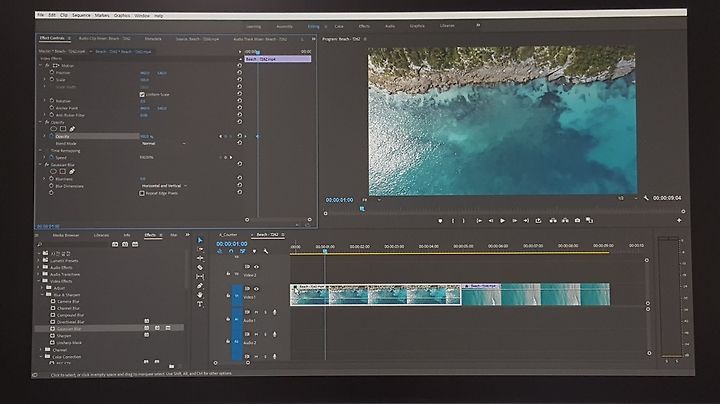The height and width of the screenshot is (404, 720).
Task: Open Comparison View in Program monitor
Action: click(x=590, y=221)
